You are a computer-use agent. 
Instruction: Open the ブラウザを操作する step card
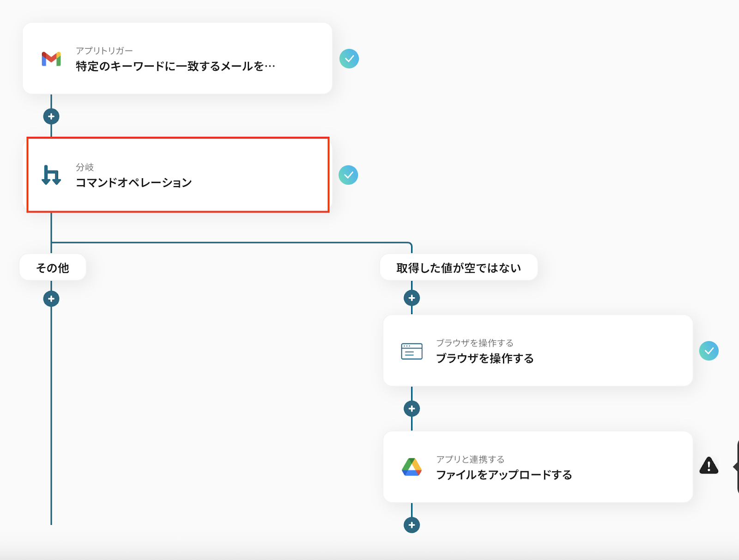(538, 351)
